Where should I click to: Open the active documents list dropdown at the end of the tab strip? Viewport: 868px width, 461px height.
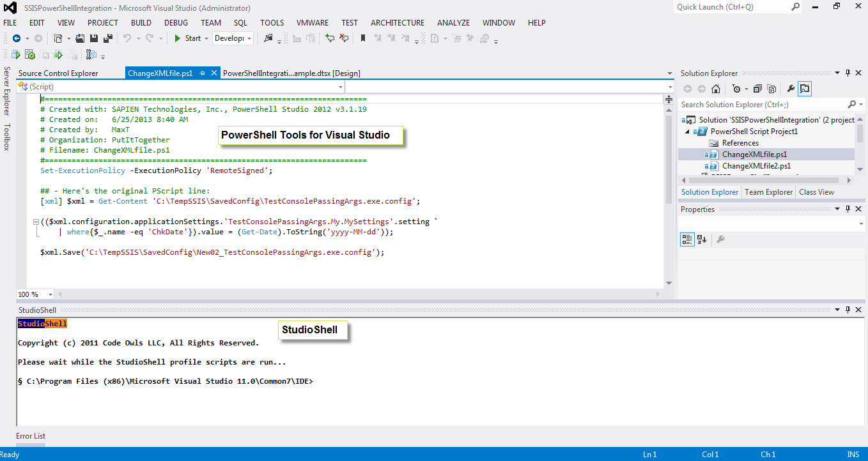click(669, 73)
